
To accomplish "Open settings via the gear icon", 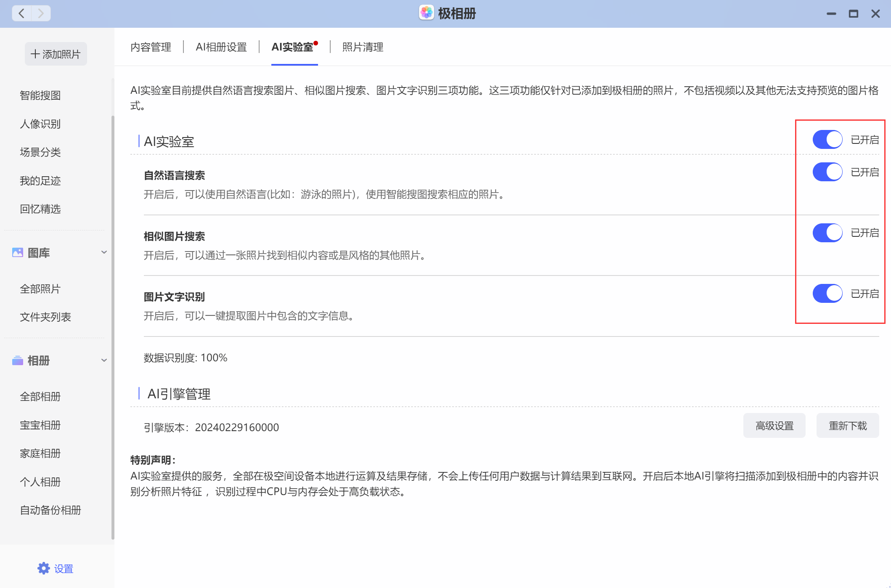I will 44,568.
